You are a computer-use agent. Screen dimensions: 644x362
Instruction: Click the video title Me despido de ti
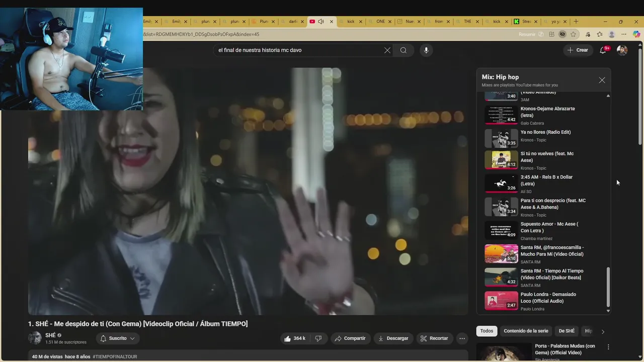pos(138,324)
